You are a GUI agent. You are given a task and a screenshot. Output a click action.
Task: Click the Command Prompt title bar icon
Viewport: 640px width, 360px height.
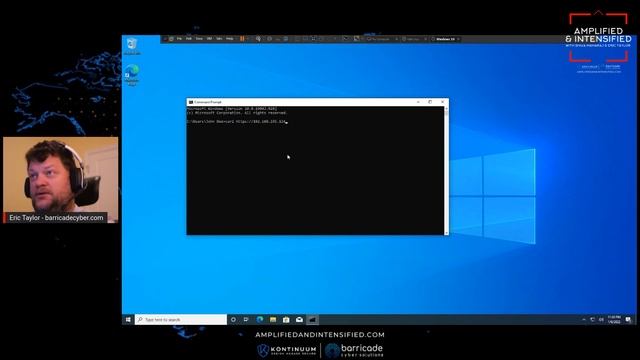click(x=191, y=102)
